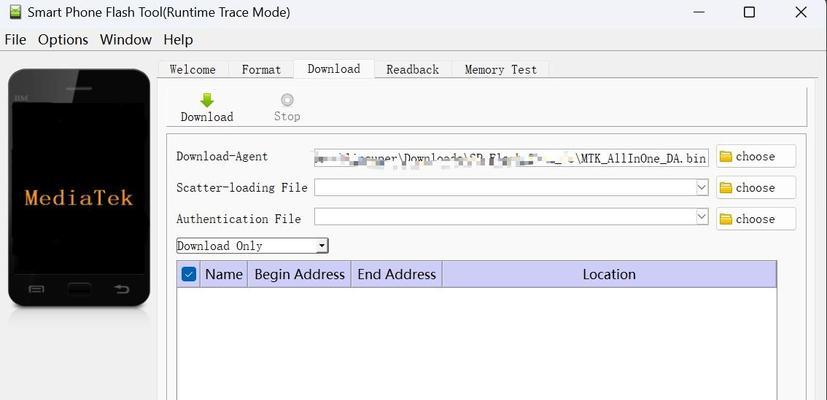The image size is (827, 400).
Task: Minimize the Flash Tool window
Action: click(x=699, y=12)
